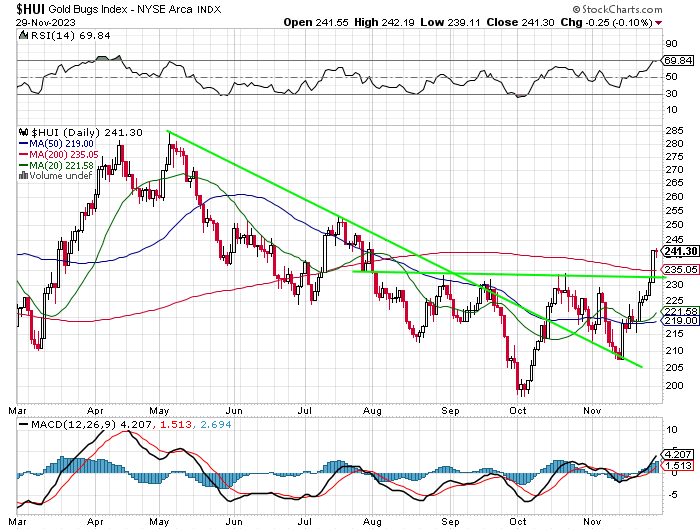The width and height of the screenshot is (700, 530).
Task: Click the red 241.30 price tag on the right axis
Action: 675,251
